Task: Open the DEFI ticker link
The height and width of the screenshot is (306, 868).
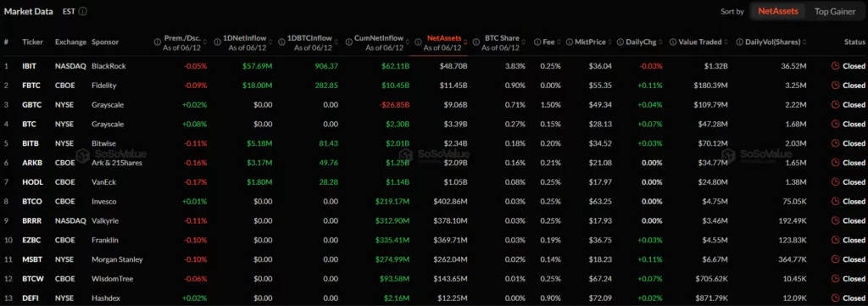Action: [30, 298]
